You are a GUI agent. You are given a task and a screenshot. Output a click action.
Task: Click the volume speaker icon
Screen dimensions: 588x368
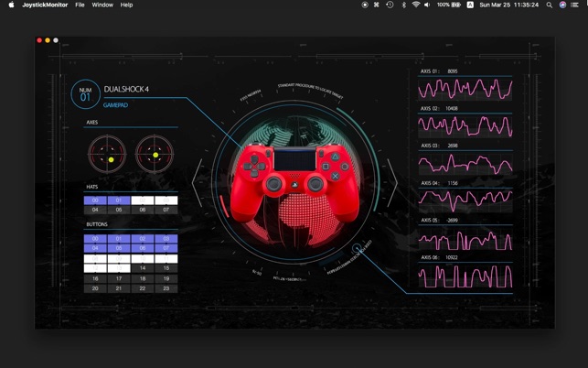point(427,5)
